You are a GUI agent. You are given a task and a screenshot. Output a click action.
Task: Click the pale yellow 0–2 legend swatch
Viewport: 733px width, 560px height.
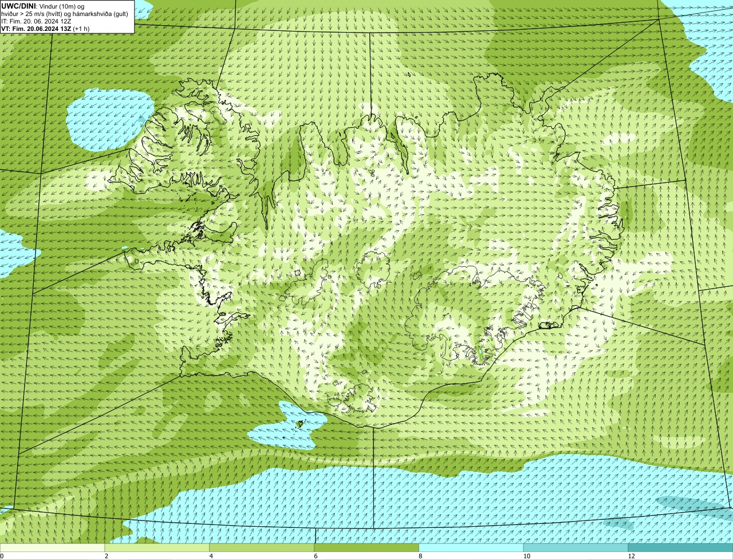[x=53, y=548]
